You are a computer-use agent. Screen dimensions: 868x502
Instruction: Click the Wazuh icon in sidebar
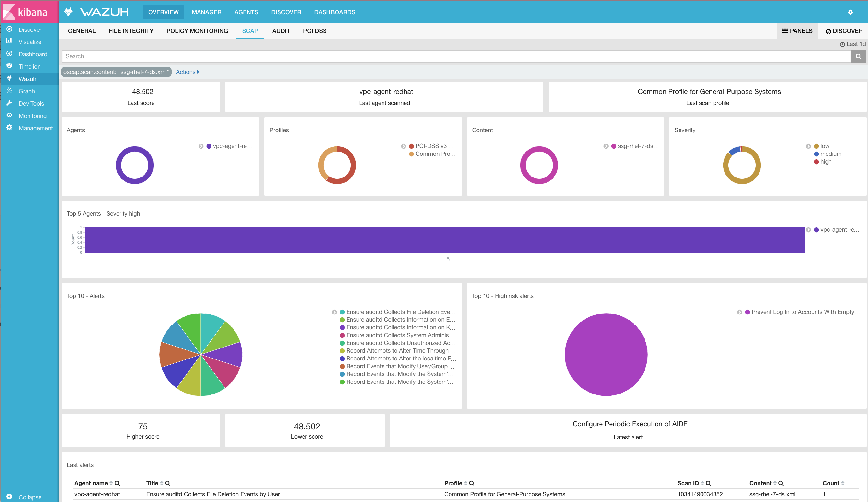(9, 78)
